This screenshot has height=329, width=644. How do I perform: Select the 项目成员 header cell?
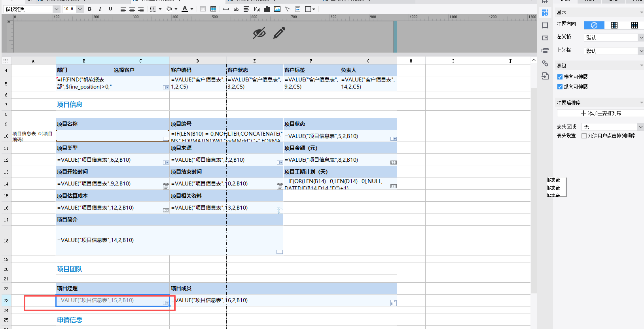click(x=283, y=289)
